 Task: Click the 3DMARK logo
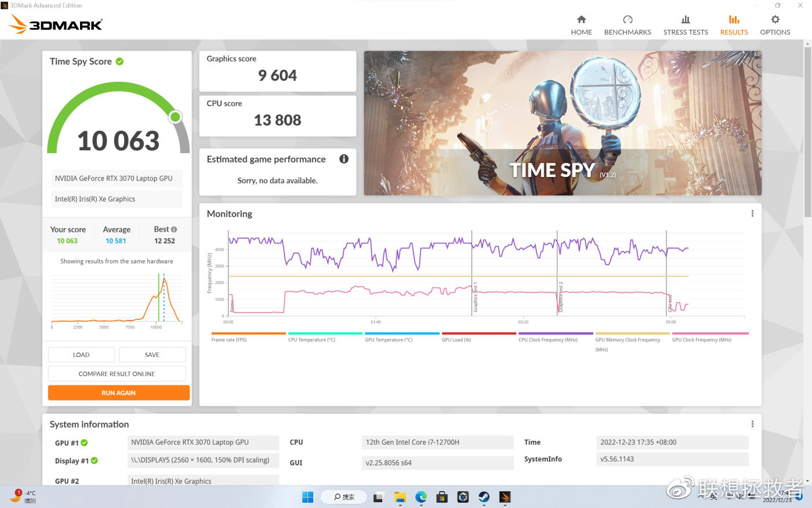pos(56,24)
